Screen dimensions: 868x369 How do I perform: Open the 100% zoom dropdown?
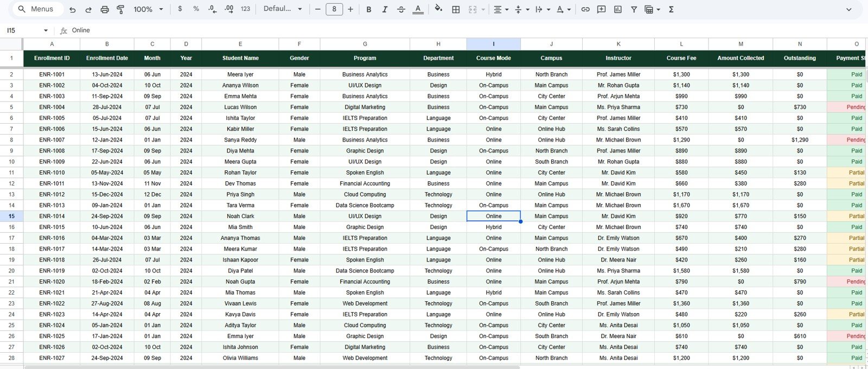tap(148, 9)
